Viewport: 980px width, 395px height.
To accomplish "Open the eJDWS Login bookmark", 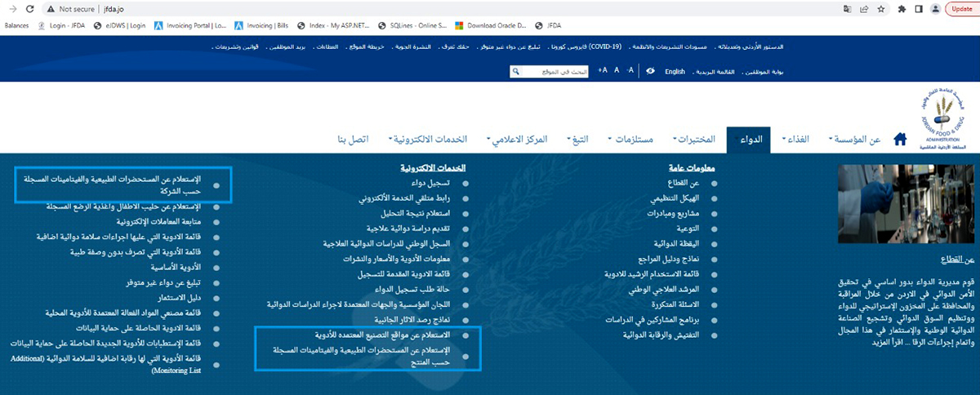I will click(x=119, y=25).
